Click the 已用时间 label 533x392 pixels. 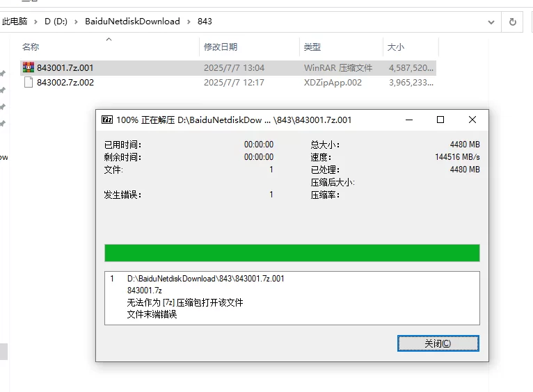(122, 145)
